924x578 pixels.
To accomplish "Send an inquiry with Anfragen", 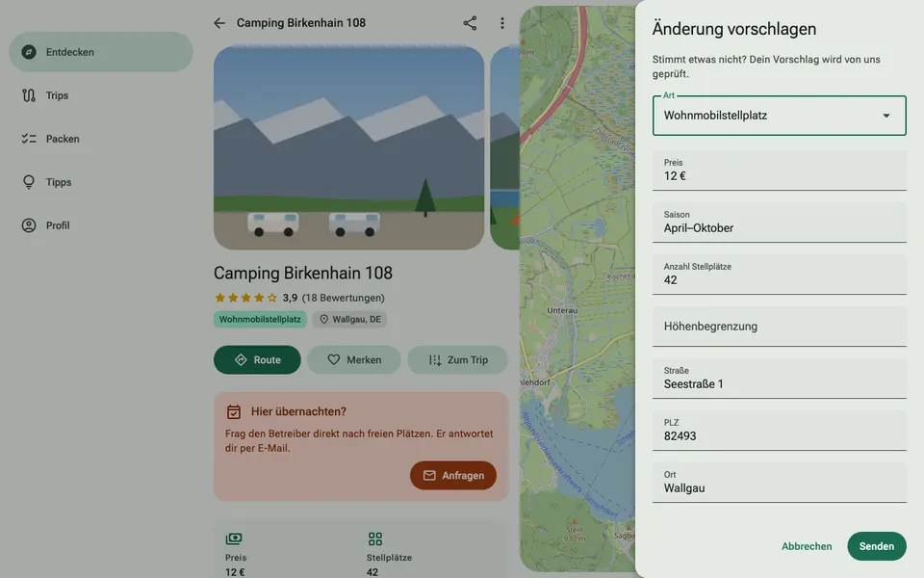I will 453,475.
